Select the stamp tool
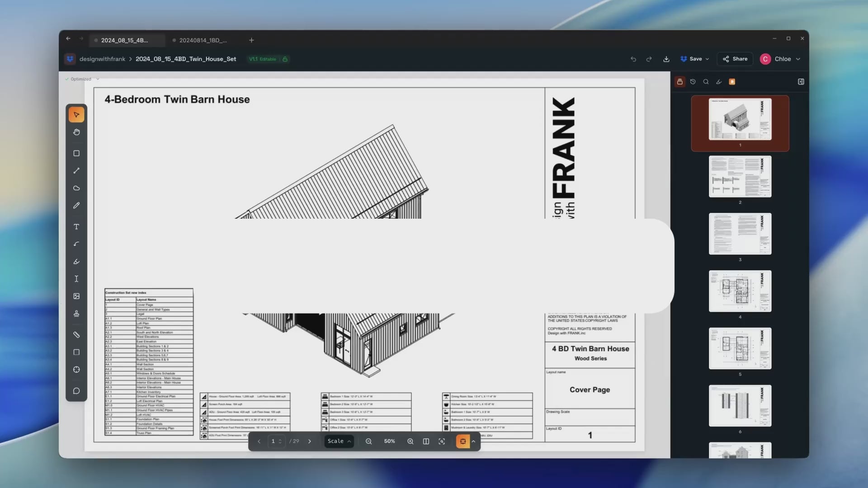The image size is (868, 488). click(76, 314)
